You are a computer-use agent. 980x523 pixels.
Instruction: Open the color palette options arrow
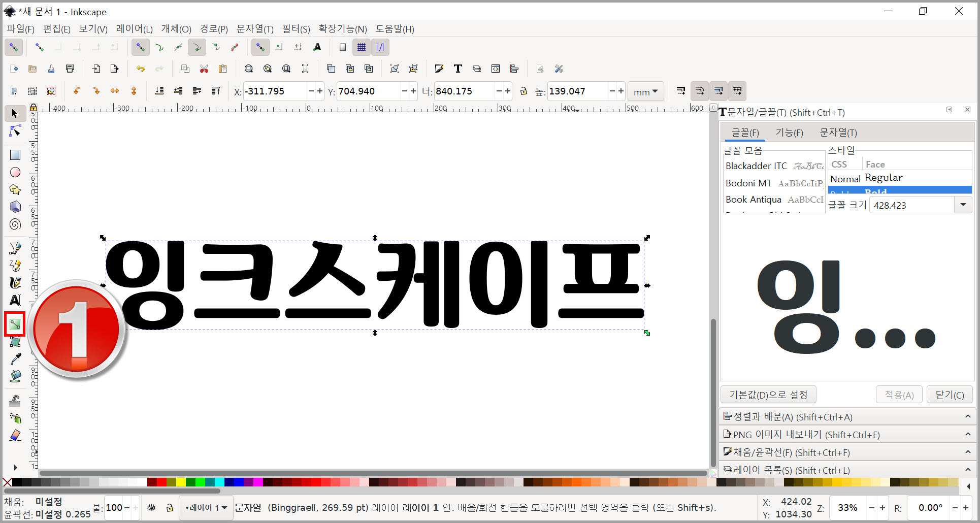[969, 486]
